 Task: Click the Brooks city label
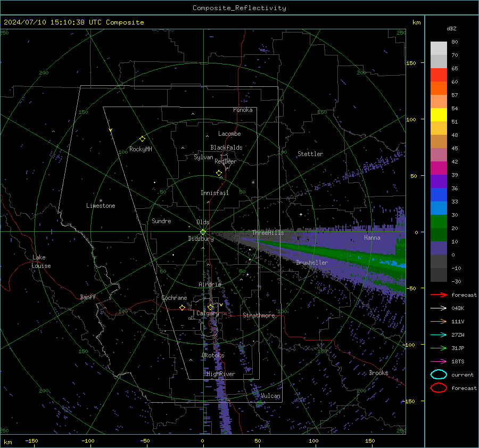click(x=378, y=373)
